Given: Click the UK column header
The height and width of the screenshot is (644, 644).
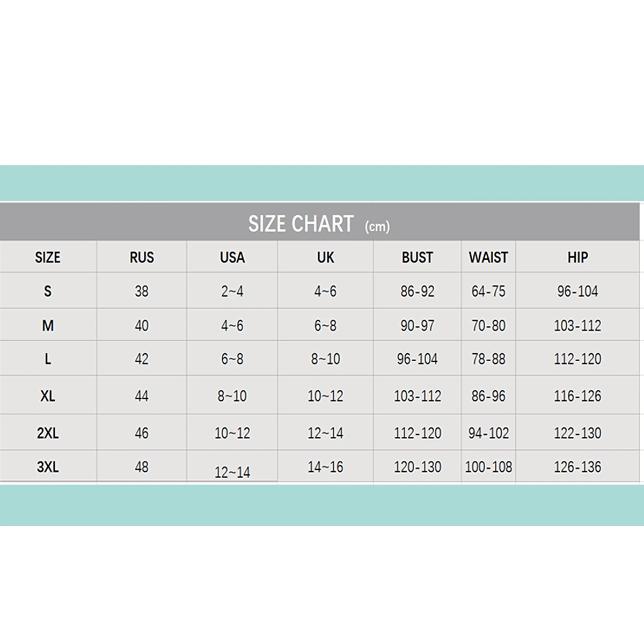Looking at the screenshot, I should tap(326, 258).
